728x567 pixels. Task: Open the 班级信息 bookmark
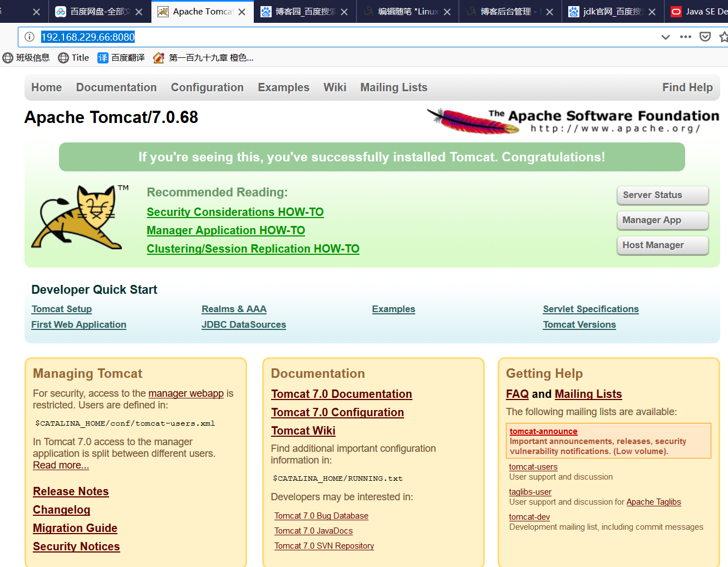click(26, 58)
